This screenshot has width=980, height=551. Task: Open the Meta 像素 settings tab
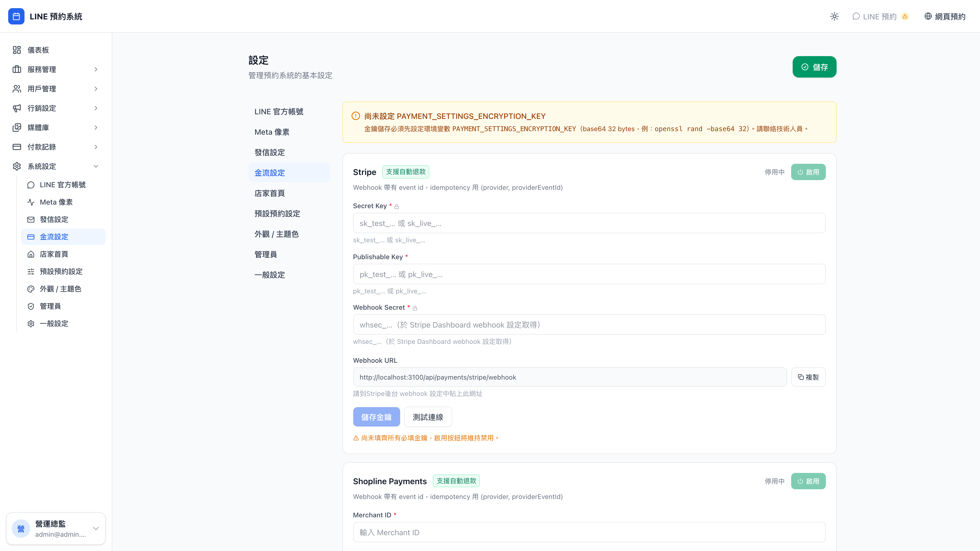click(x=289, y=132)
